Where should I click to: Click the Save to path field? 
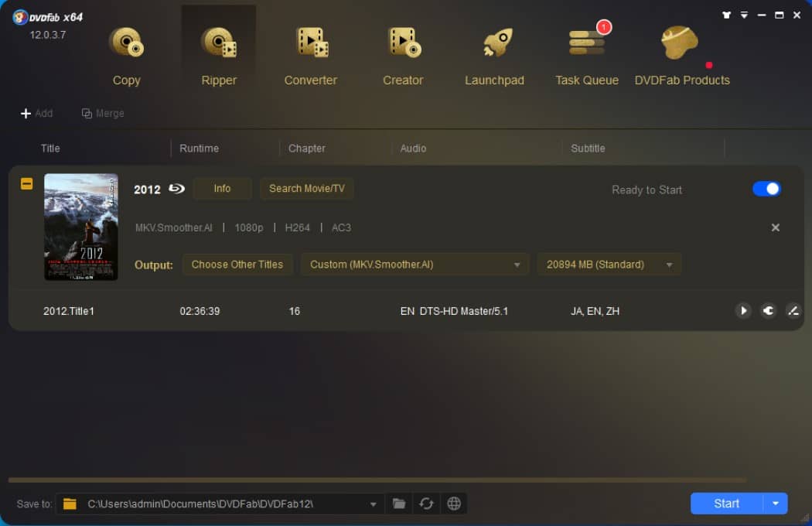(x=220, y=504)
